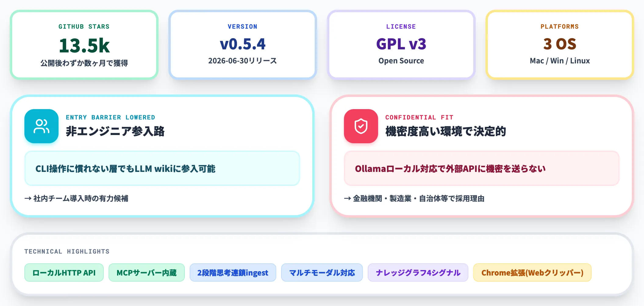Click the 非エンジニア参入路 heading
The width and height of the screenshot is (644, 306).
click(x=115, y=131)
